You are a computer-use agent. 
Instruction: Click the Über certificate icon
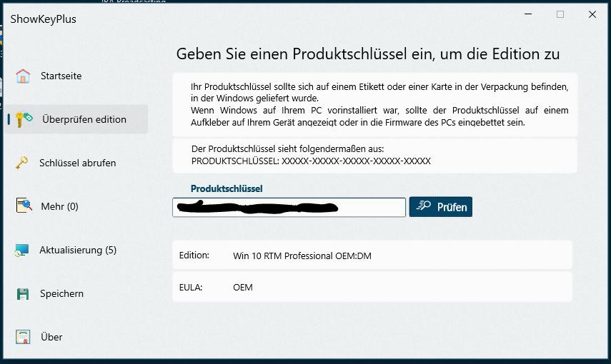23,337
